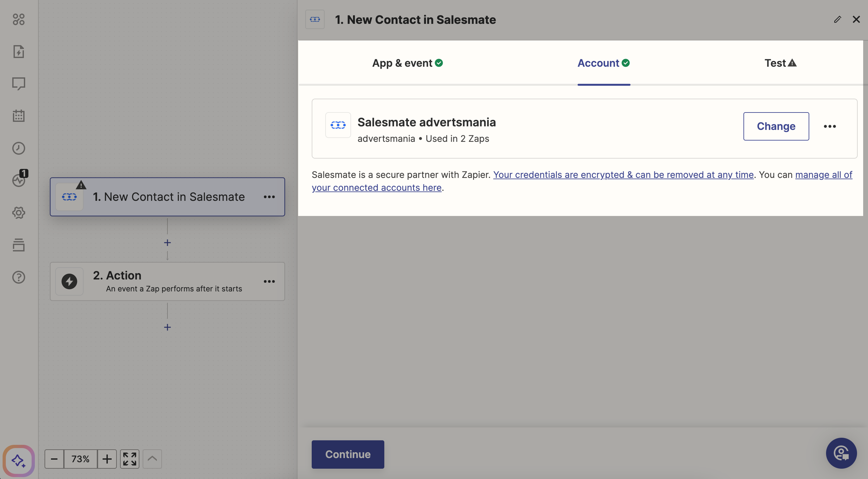This screenshot has width=868, height=479.
Task: Open more options for Salesmate account
Action: click(830, 126)
